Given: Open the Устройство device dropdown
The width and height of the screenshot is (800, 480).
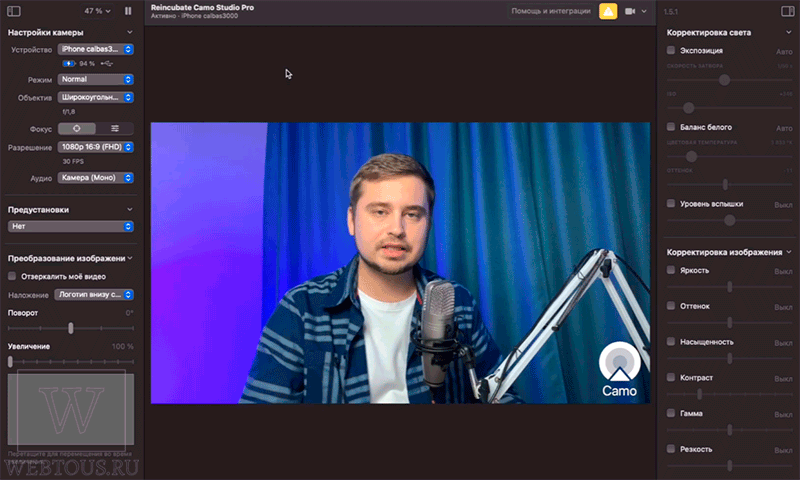Looking at the screenshot, I should (x=95, y=49).
